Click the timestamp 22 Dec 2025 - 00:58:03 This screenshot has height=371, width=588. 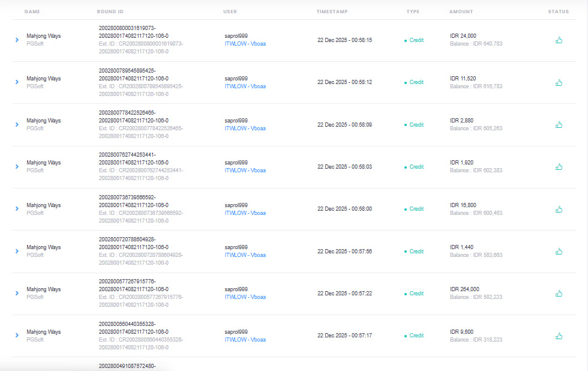[x=344, y=167]
